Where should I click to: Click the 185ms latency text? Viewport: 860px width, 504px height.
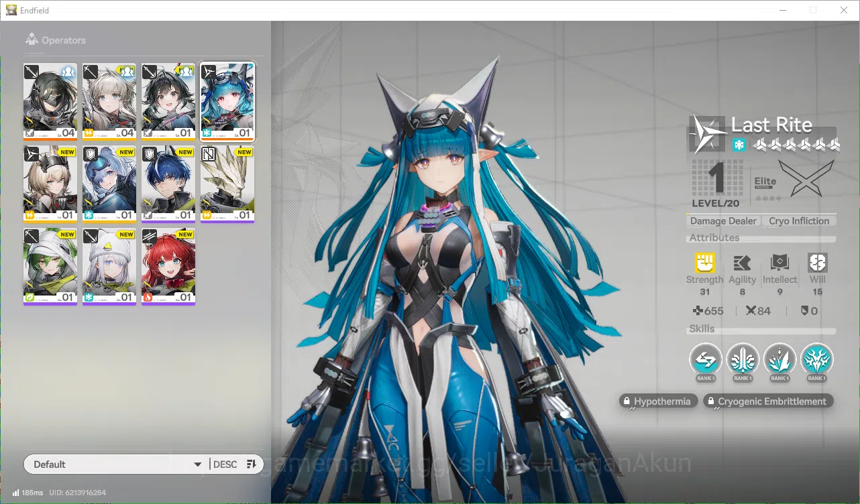[x=32, y=493]
